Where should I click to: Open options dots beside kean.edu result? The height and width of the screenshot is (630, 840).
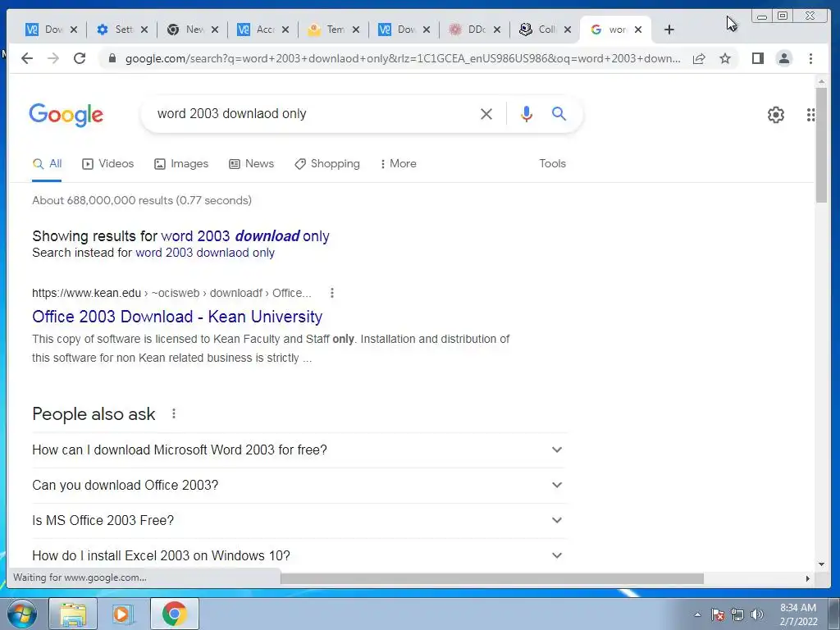coord(332,293)
